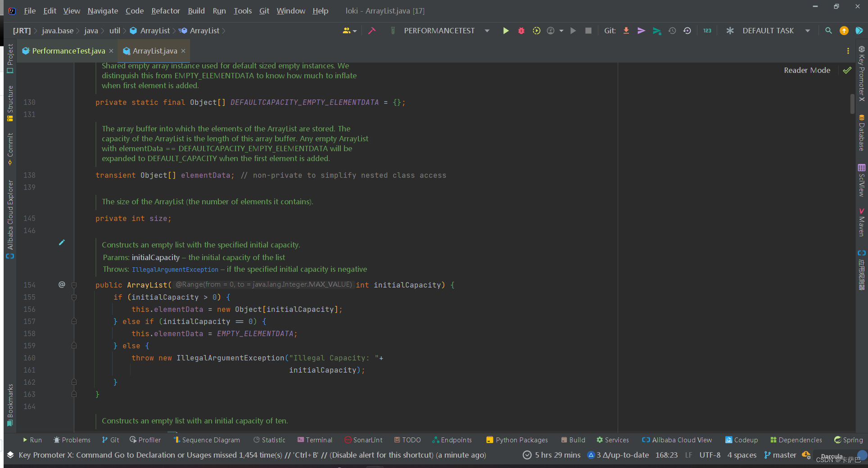868x468 pixels.
Task: Click the @ gutter icon on line 154
Action: (62, 284)
